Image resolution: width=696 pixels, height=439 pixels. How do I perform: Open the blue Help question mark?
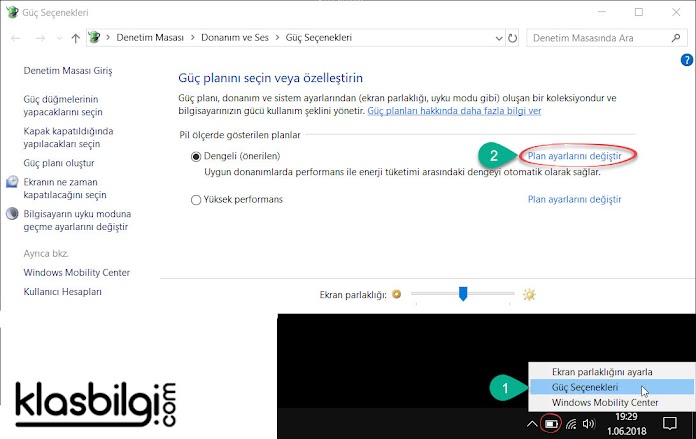[x=687, y=60]
